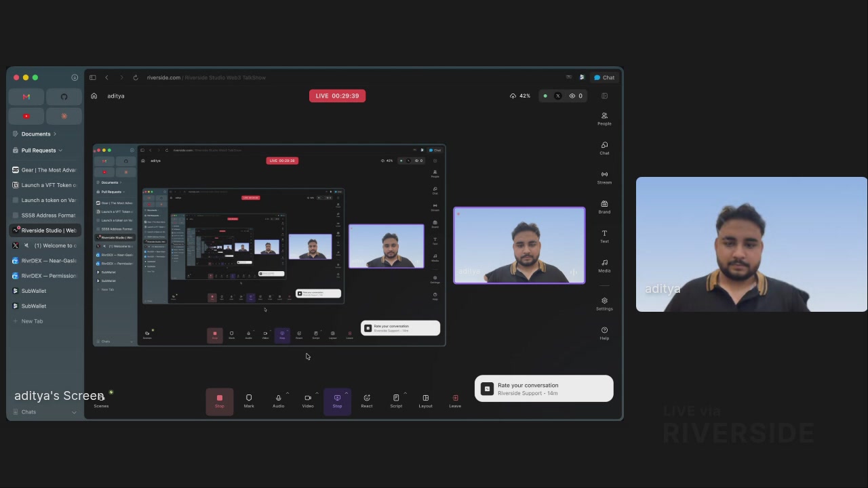Image resolution: width=868 pixels, height=488 pixels.
Task: Reload the riverside.com page
Action: pyautogui.click(x=136, y=77)
